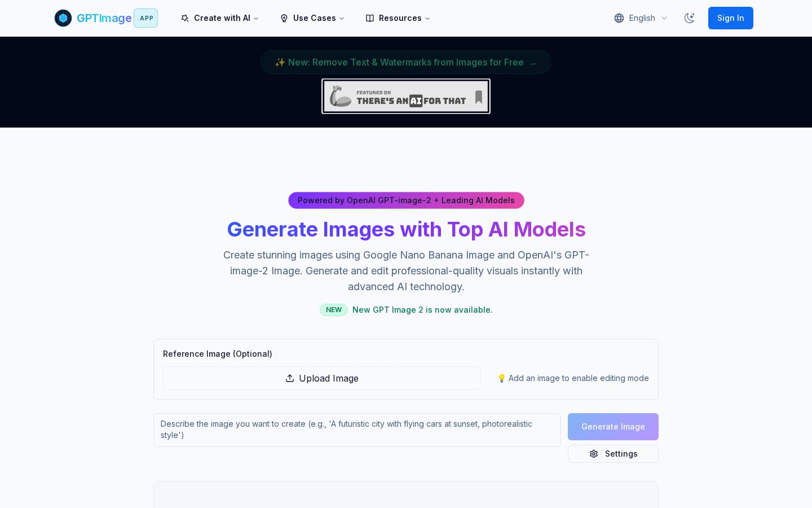Open the There's An AI For That badge

(406, 97)
